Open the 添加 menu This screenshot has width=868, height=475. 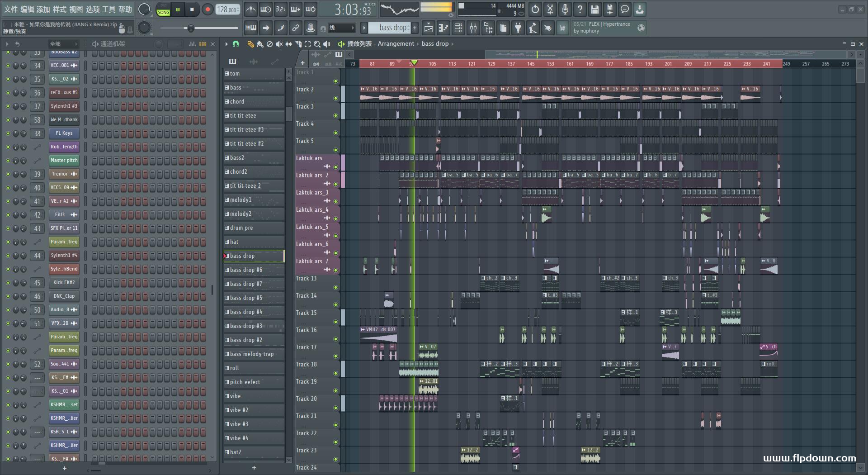click(43, 9)
